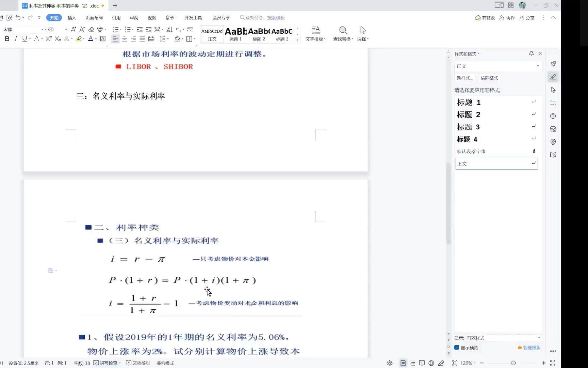Switch to eye protection mode in status bar
The image size is (588, 368).
pyautogui.click(x=390, y=363)
